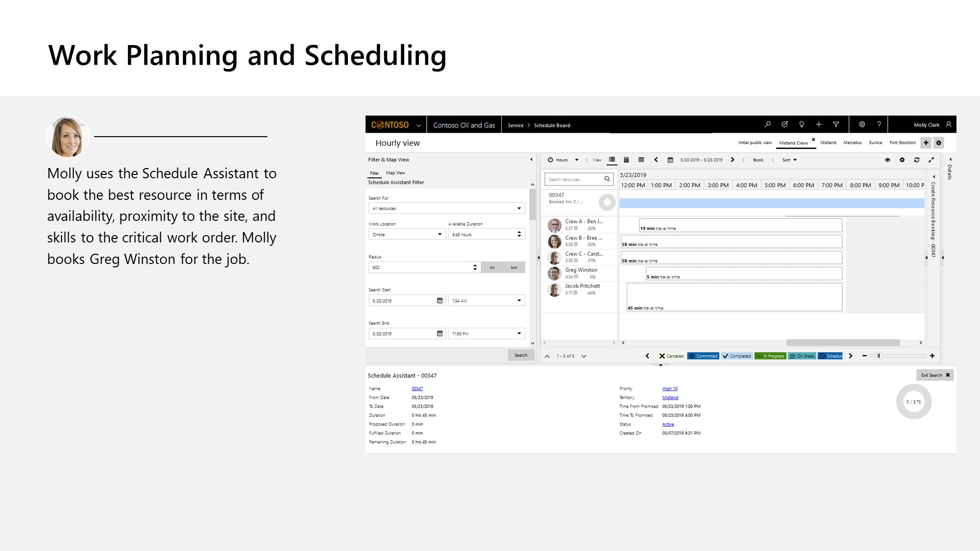The width and height of the screenshot is (980, 551).
Task: Switch to the Fort Stockton tab
Action: tap(903, 143)
